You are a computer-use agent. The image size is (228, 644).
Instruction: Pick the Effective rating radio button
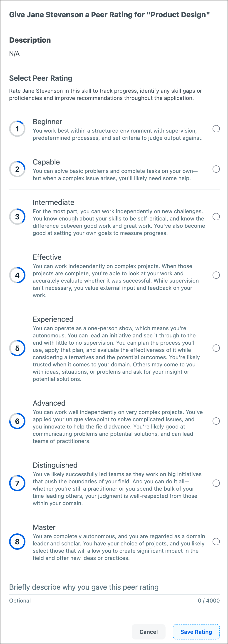click(x=216, y=275)
